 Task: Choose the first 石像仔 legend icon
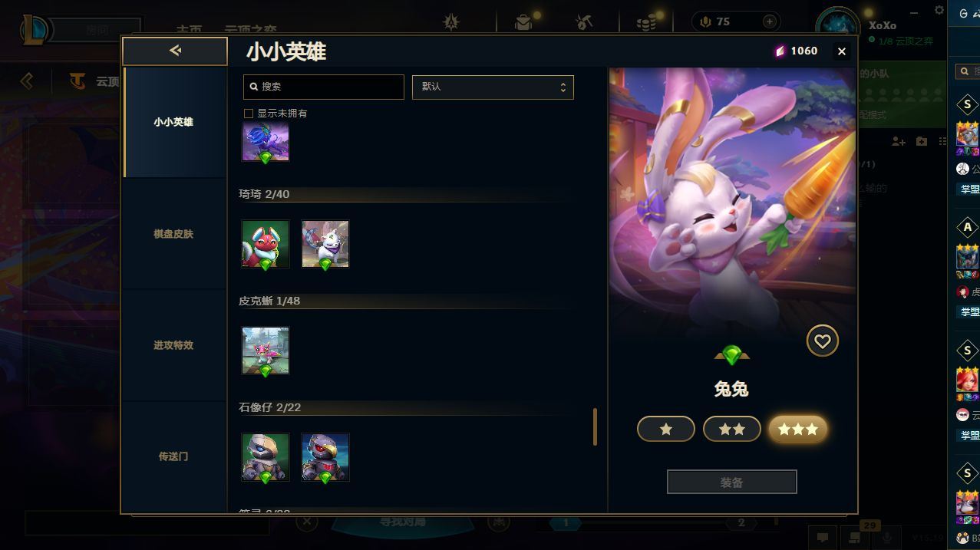click(x=266, y=457)
